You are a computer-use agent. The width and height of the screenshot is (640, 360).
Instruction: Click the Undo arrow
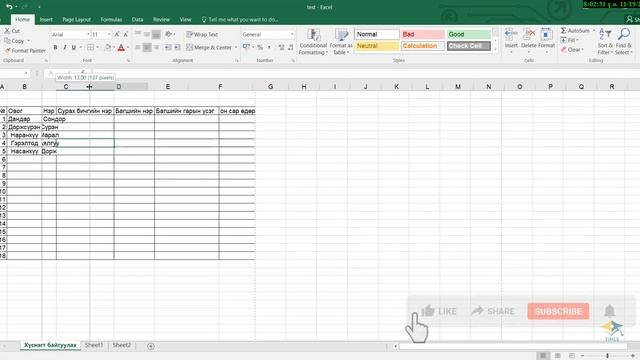[9, 7]
